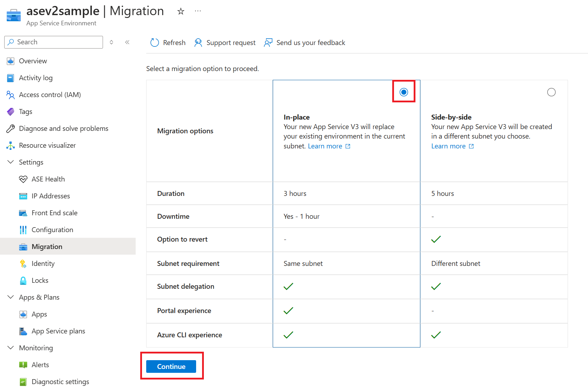
Task: Click the Locks padlock icon
Action: coord(23,281)
